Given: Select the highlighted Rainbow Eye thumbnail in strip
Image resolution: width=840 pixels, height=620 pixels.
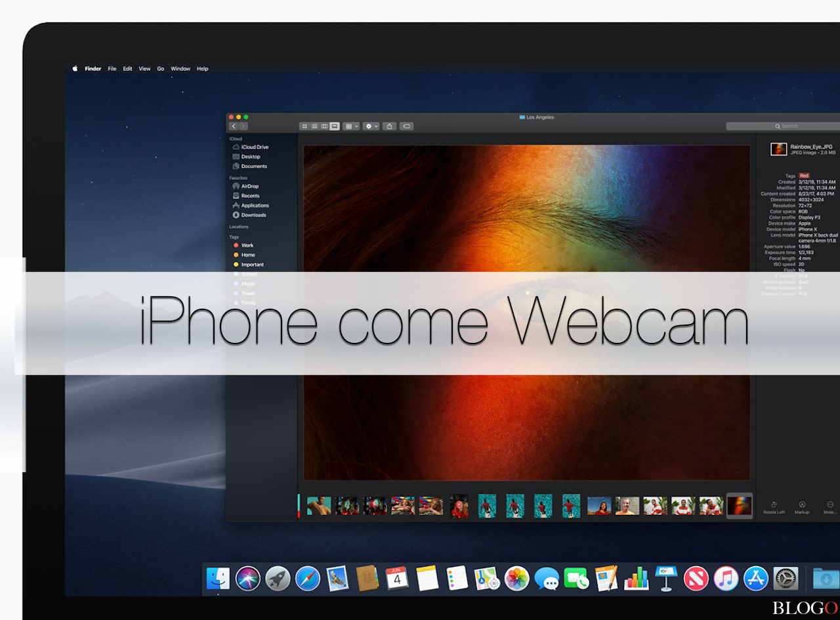Looking at the screenshot, I should click(740, 506).
